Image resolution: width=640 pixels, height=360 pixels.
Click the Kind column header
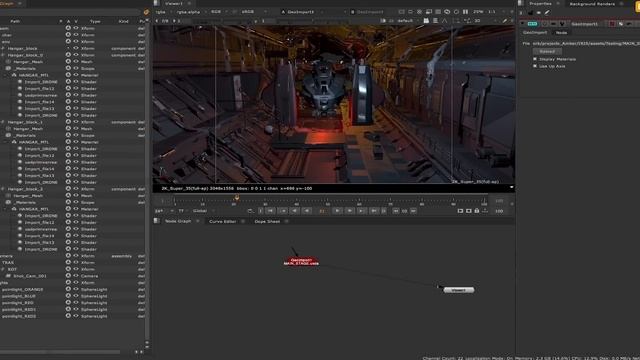point(123,21)
